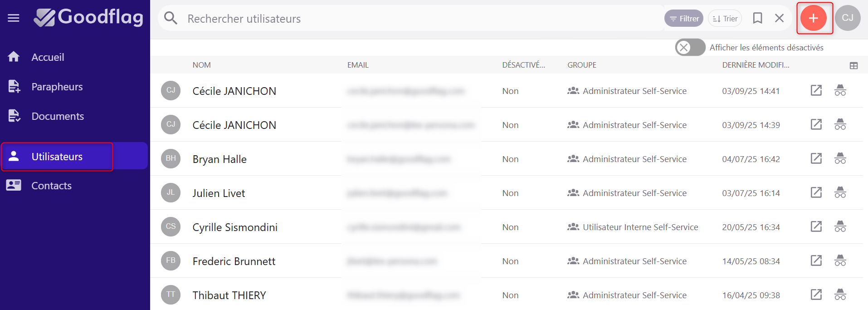Sort by the NOM column header
The height and width of the screenshot is (310, 868).
201,65
